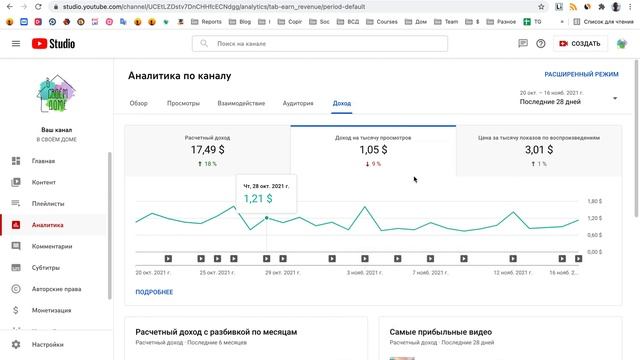Open the Reports bookmarks folder
This screenshot has width=640, height=360.
(207, 22)
